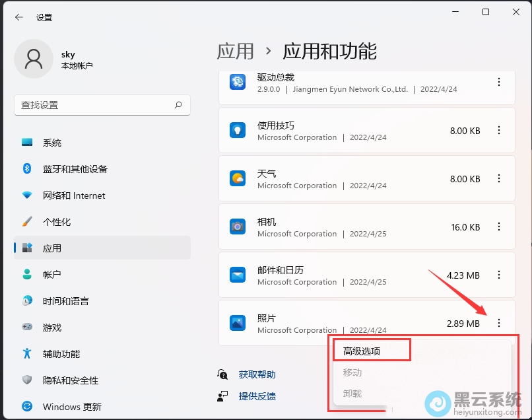Click the 获取帮助 link
Viewport: 532px width, 420px height.
tap(257, 374)
